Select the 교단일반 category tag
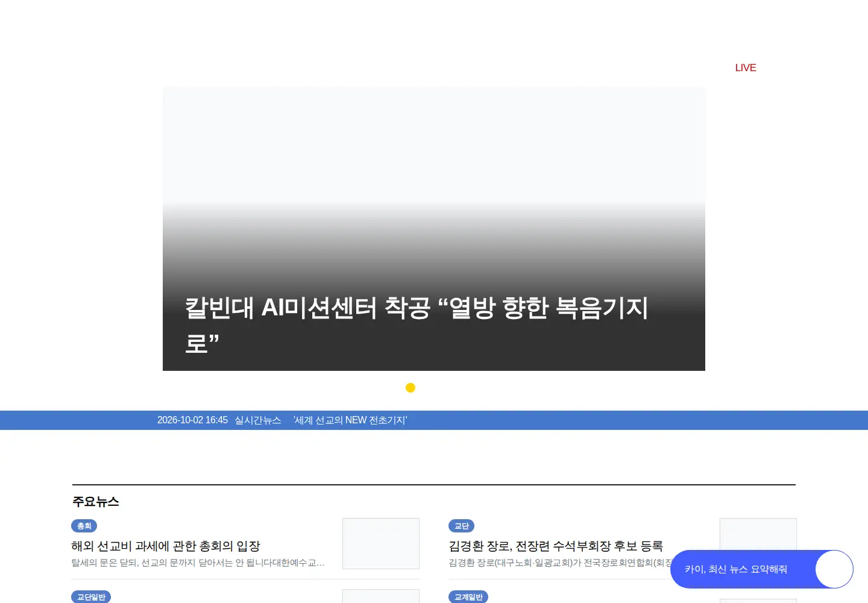The image size is (868, 603). 91,596
